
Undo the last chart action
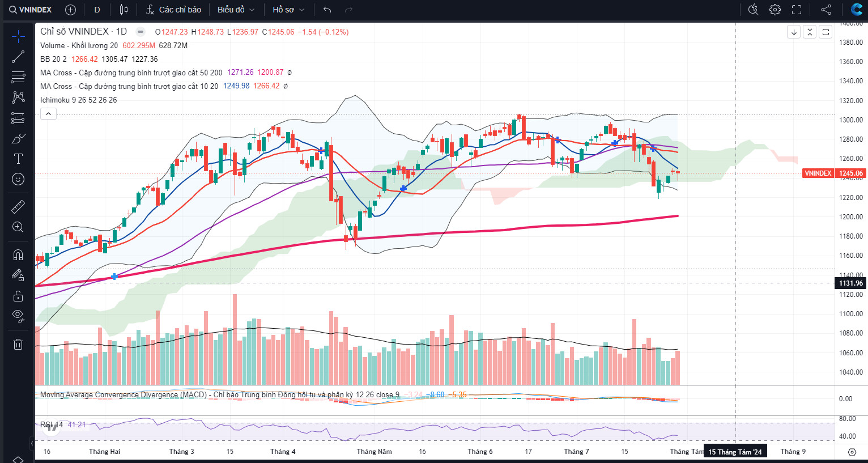[327, 10]
